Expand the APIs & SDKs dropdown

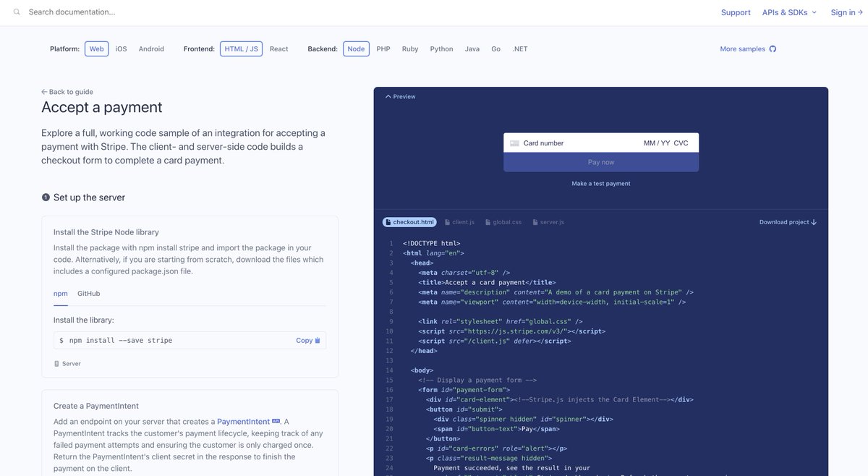tap(789, 12)
